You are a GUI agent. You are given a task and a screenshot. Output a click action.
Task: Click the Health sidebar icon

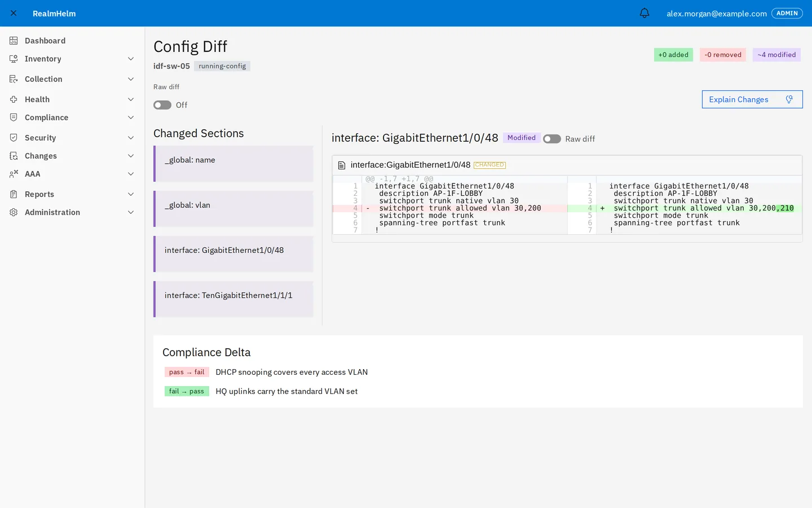pyautogui.click(x=14, y=99)
